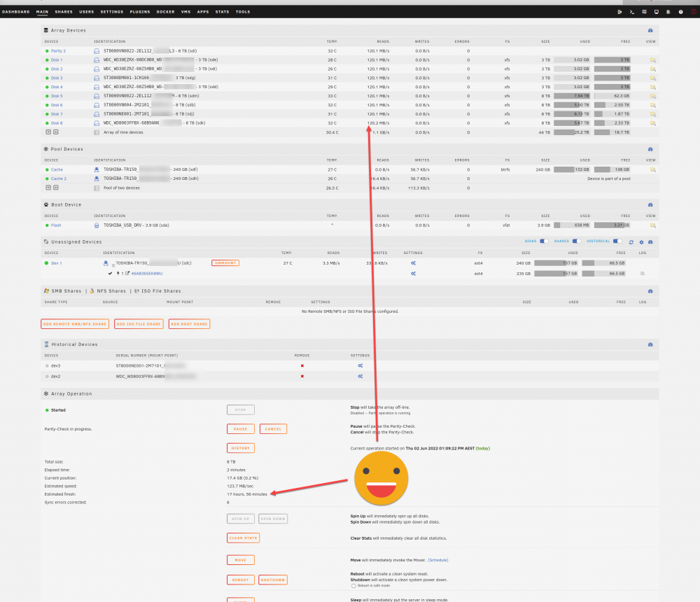Check Reboot in safe mode checkbox
This screenshot has width=700, height=602.
tap(353, 585)
